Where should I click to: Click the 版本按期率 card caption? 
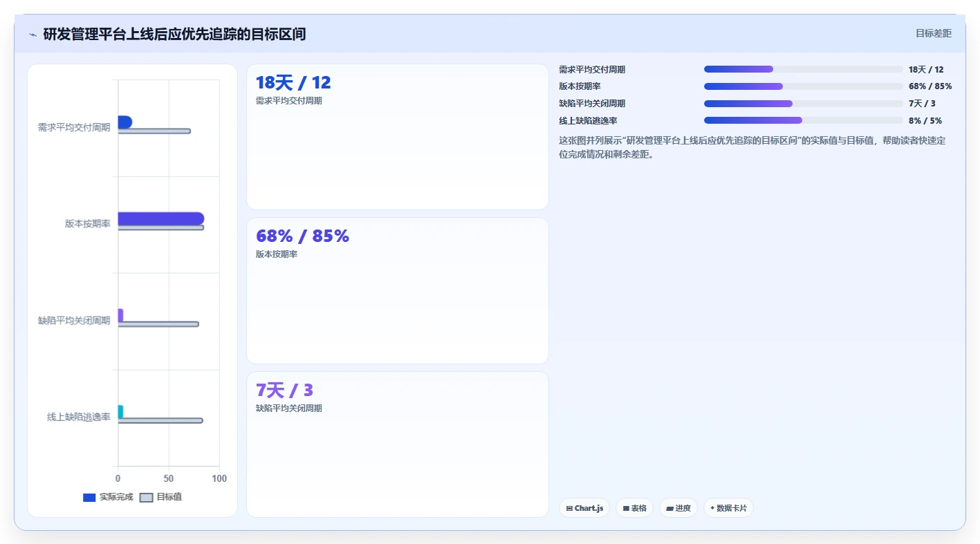277,254
